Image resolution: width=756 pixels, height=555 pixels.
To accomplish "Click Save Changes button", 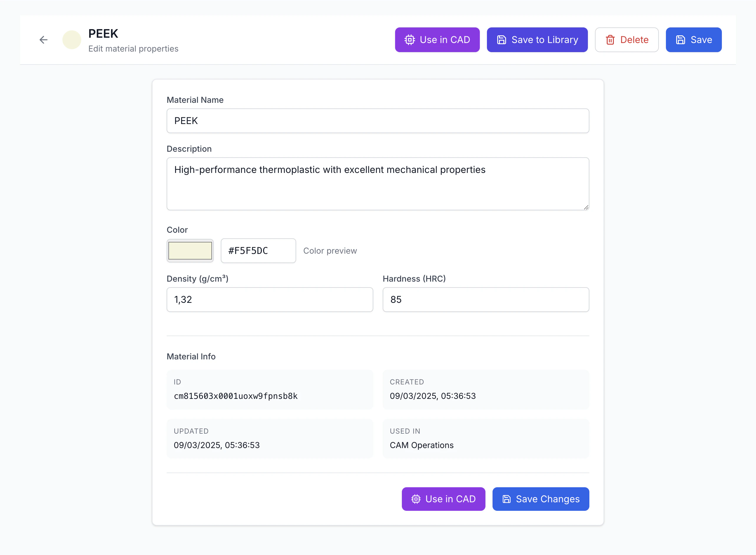I will [541, 499].
